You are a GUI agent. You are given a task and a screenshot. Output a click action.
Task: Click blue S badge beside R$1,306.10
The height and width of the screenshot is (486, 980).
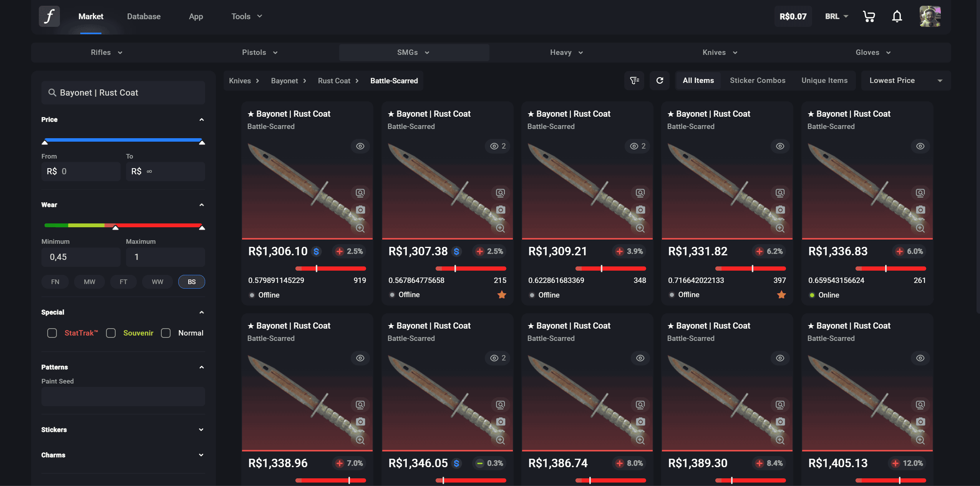316,251
